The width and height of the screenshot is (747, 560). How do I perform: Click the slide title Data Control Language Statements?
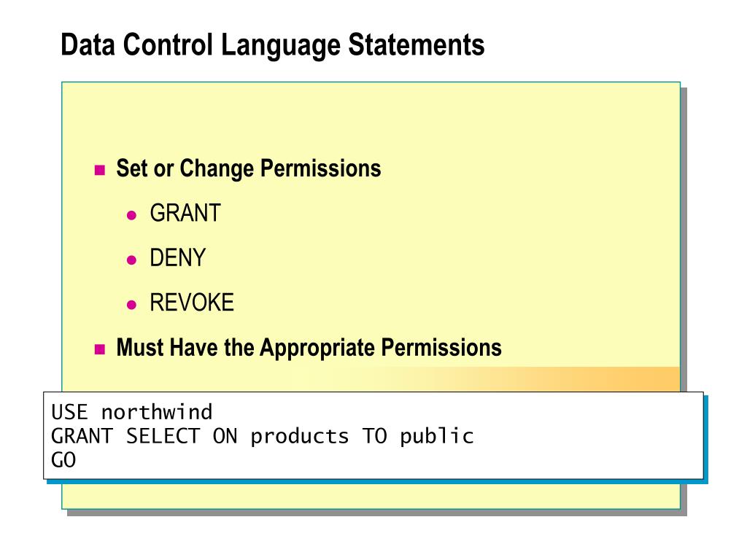273,45
